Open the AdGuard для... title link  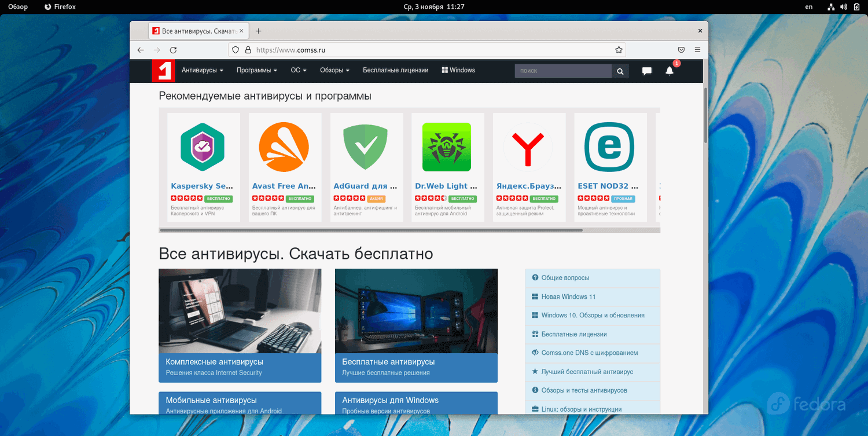pyautogui.click(x=365, y=186)
